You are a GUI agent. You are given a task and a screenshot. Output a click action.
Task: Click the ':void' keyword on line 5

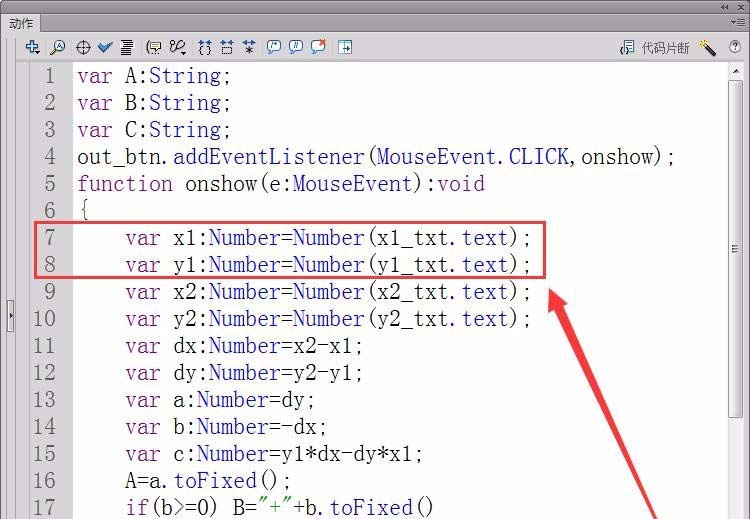pyautogui.click(x=455, y=184)
